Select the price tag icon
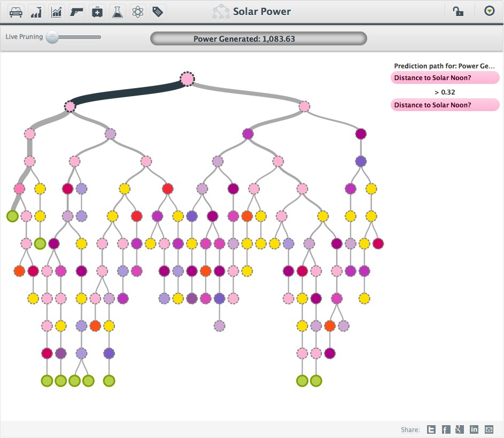 coord(158,11)
